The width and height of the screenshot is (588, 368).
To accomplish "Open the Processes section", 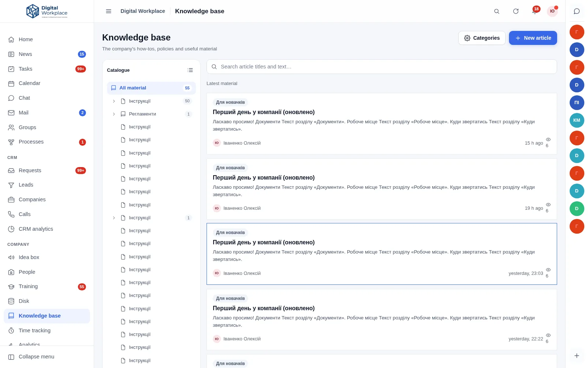I will (47, 142).
